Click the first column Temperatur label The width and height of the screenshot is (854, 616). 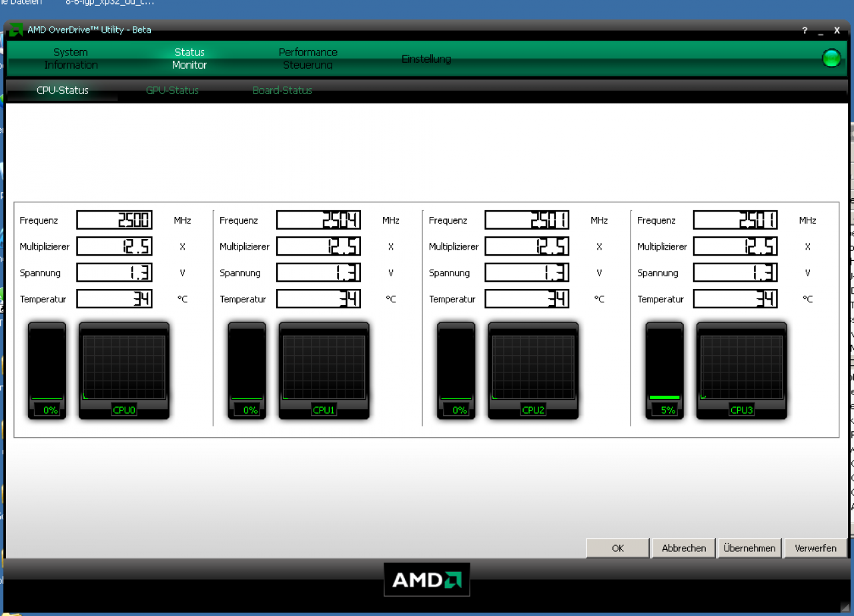tap(43, 299)
